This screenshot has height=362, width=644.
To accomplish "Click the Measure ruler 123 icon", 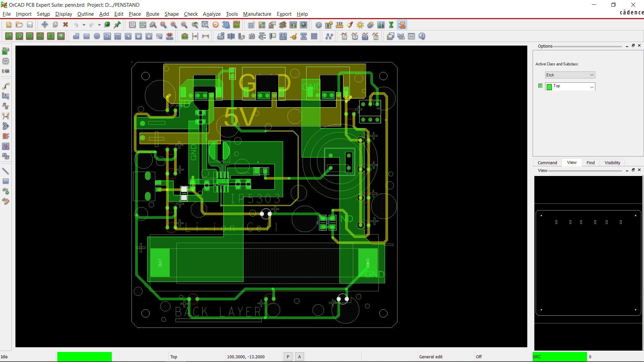I will pyautogui.click(x=339, y=25).
